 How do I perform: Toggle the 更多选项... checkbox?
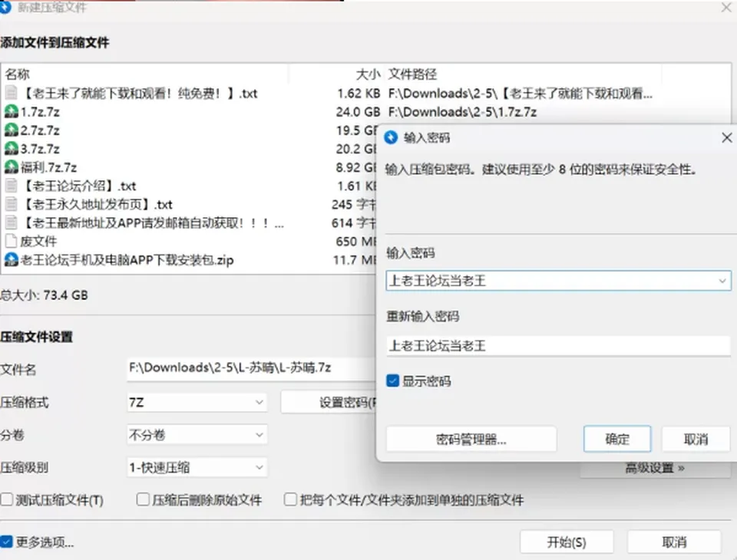pyautogui.click(x=7, y=542)
